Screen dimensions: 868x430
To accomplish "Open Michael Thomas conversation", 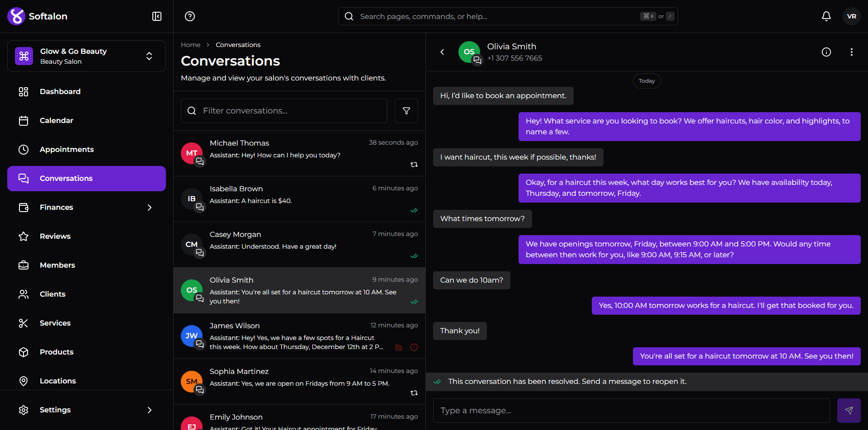I will [x=299, y=154].
